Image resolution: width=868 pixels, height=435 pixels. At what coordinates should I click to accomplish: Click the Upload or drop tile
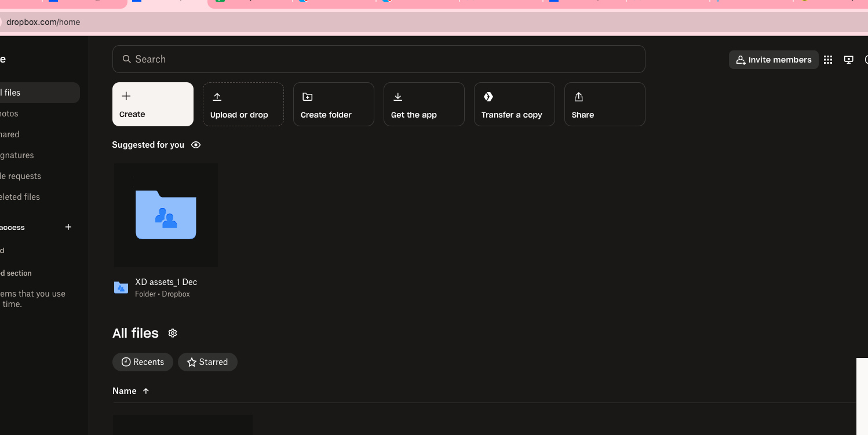pos(243,104)
